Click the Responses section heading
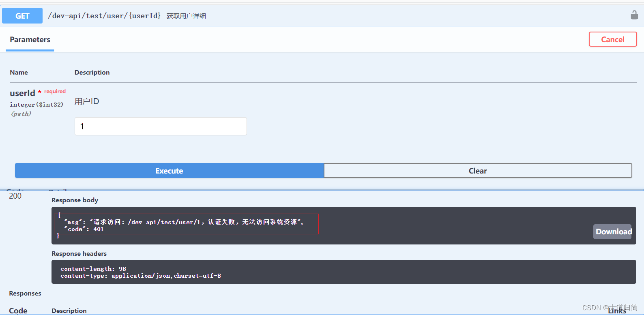Image resolution: width=644 pixels, height=315 pixels. 25,294
